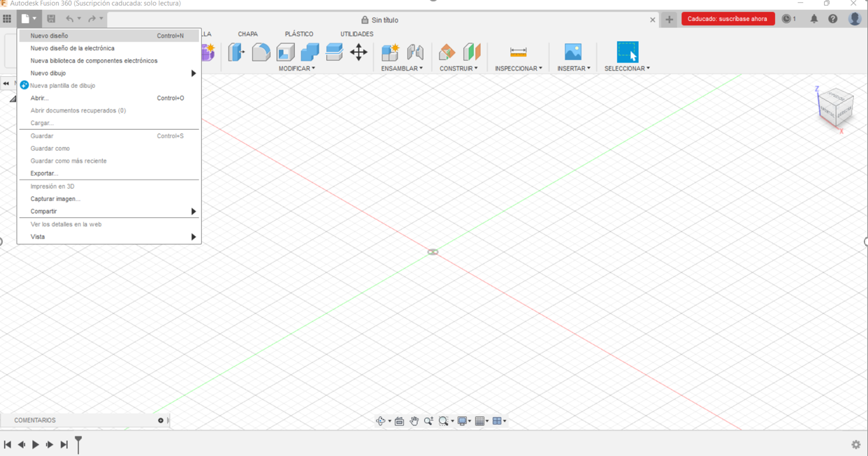Open the Help question mark menu
Viewport: 868px width, 456px height.
833,19
